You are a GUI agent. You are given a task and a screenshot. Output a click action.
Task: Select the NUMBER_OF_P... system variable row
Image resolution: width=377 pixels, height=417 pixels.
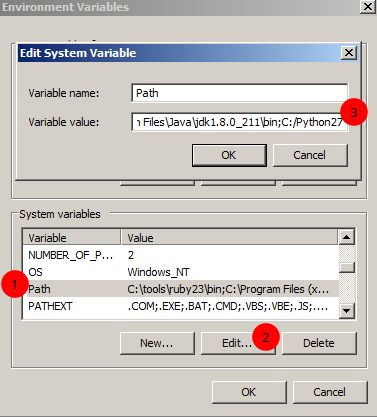180,255
